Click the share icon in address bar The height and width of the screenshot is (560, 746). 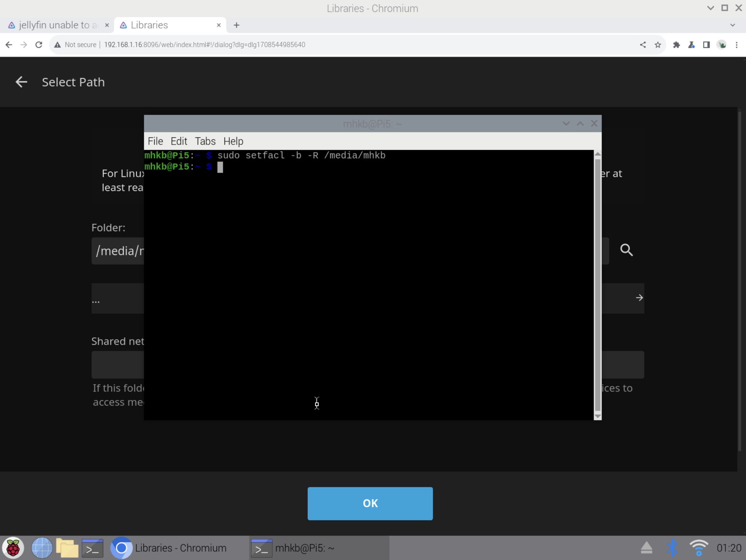pos(642,45)
